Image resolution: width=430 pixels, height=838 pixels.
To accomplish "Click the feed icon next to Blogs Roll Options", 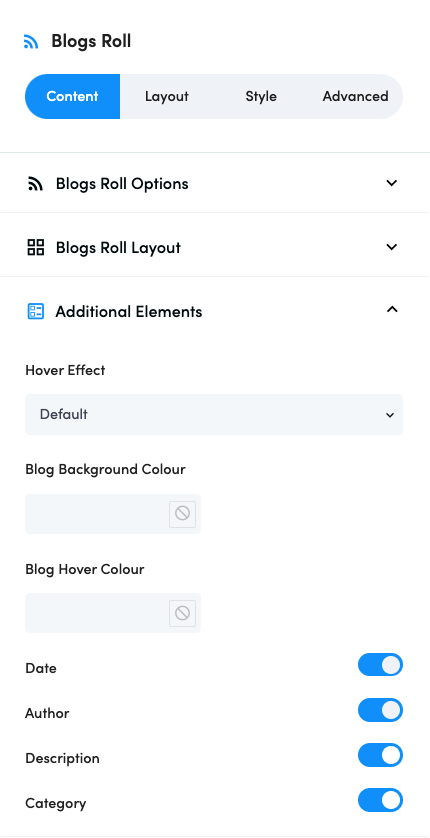I will (x=35, y=184).
